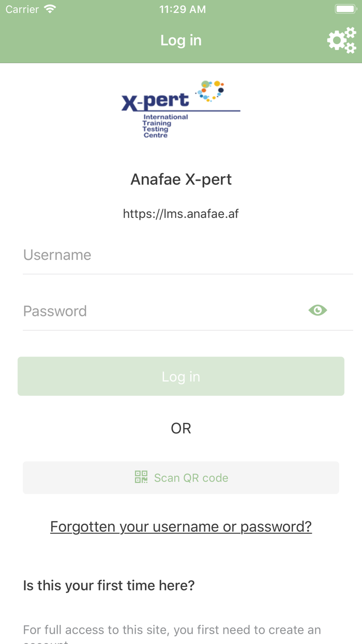Tap the Wi-Fi indicator in status bar
The height and width of the screenshot is (644, 362).
[49, 8]
